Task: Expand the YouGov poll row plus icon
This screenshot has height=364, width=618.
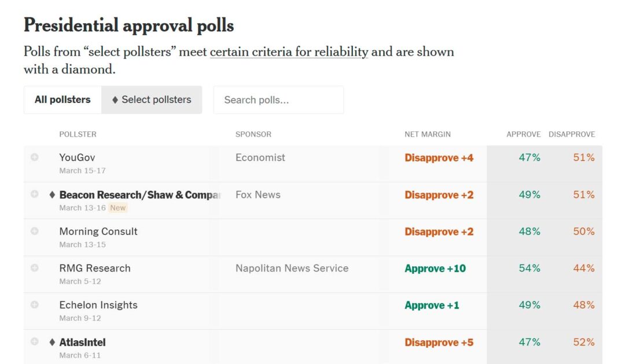Action: [x=35, y=157]
